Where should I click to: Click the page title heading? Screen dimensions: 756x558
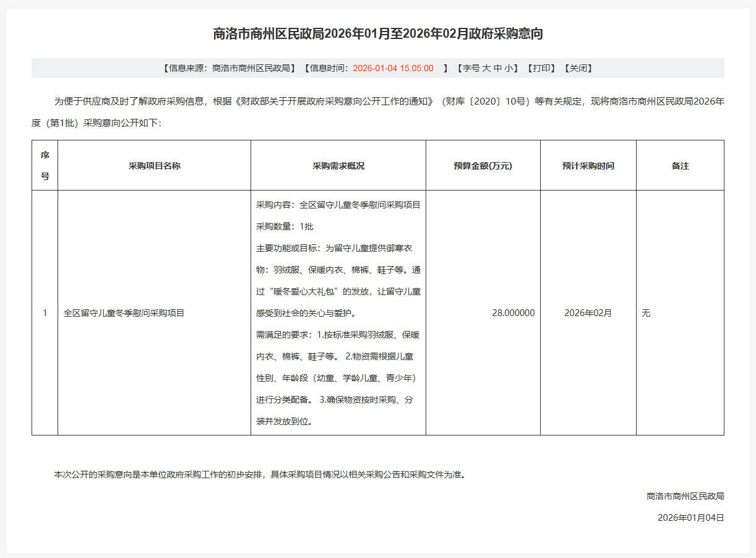[x=377, y=34]
